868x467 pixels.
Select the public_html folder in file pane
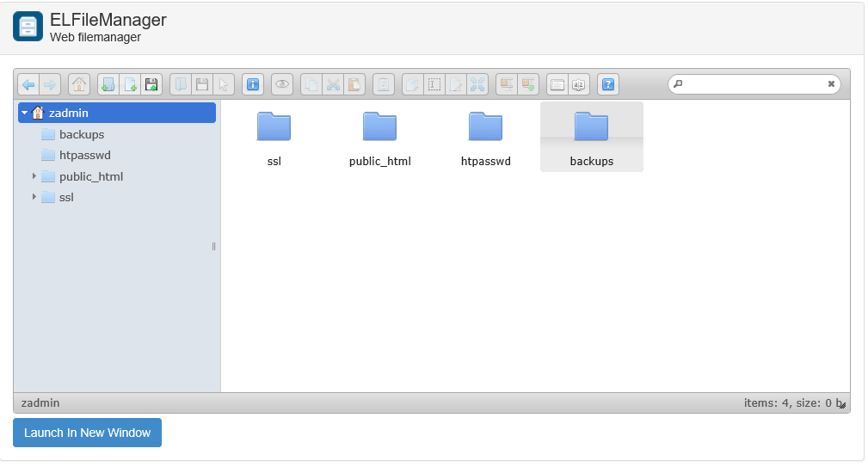point(379,138)
